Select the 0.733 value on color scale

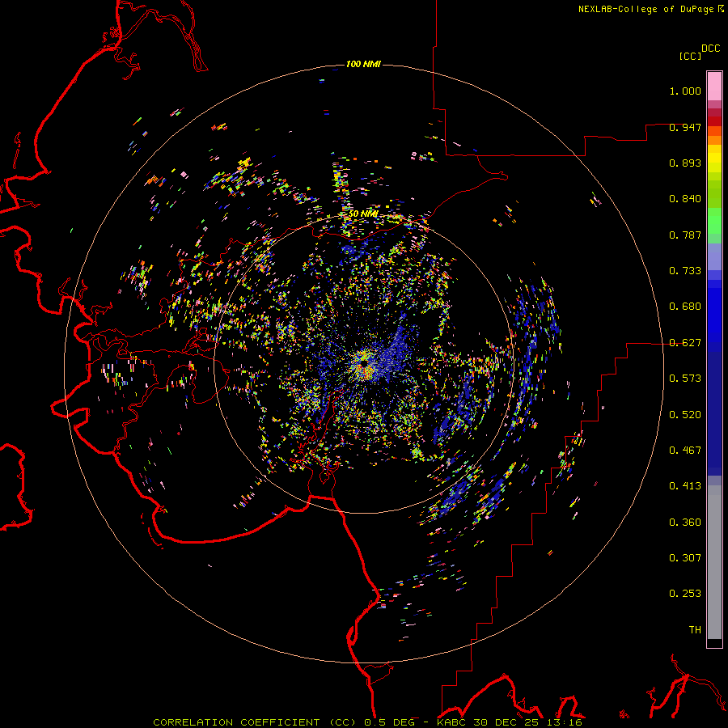click(685, 271)
